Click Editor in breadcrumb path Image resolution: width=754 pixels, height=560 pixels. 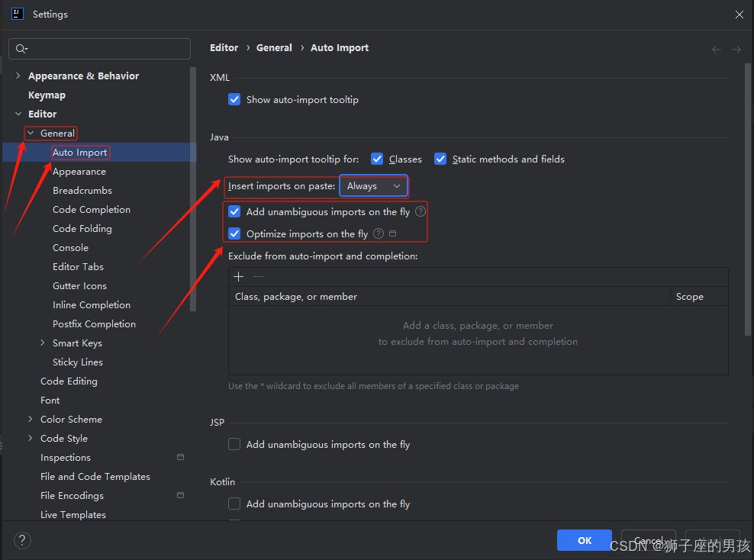[x=224, y=47]
